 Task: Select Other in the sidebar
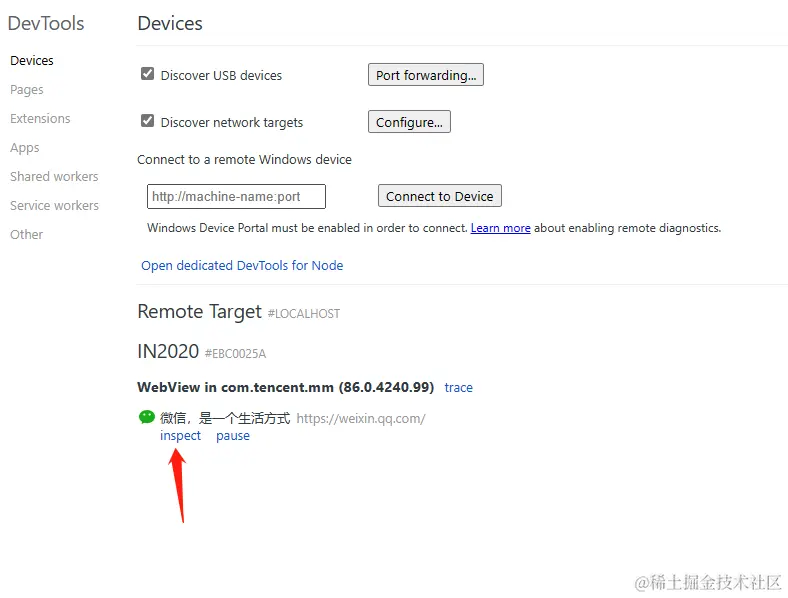(27, 235)
